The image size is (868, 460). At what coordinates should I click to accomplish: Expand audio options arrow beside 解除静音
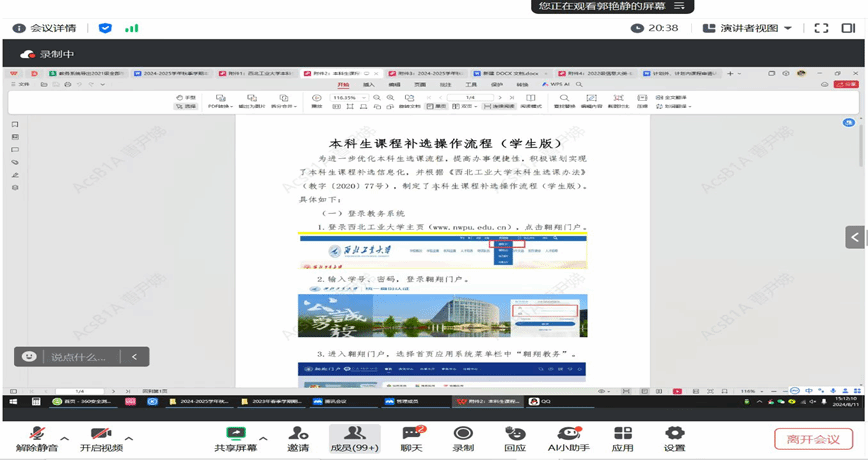[64, 438]
